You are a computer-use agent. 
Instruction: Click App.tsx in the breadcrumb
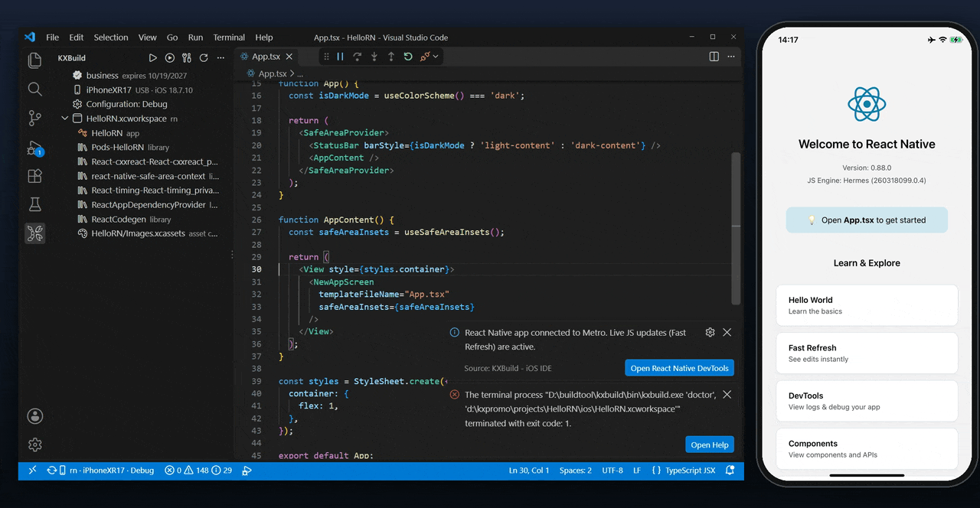click(x=272, y=73)
